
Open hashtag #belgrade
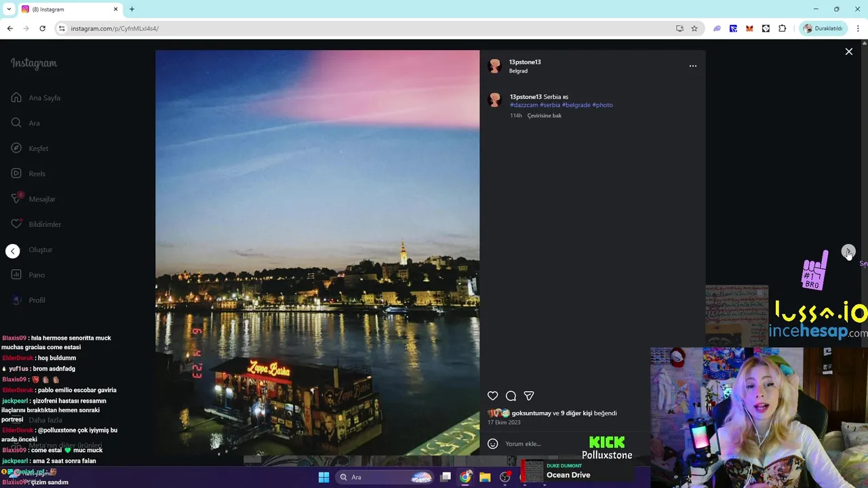pyautogui.click(x=576, y=105)
